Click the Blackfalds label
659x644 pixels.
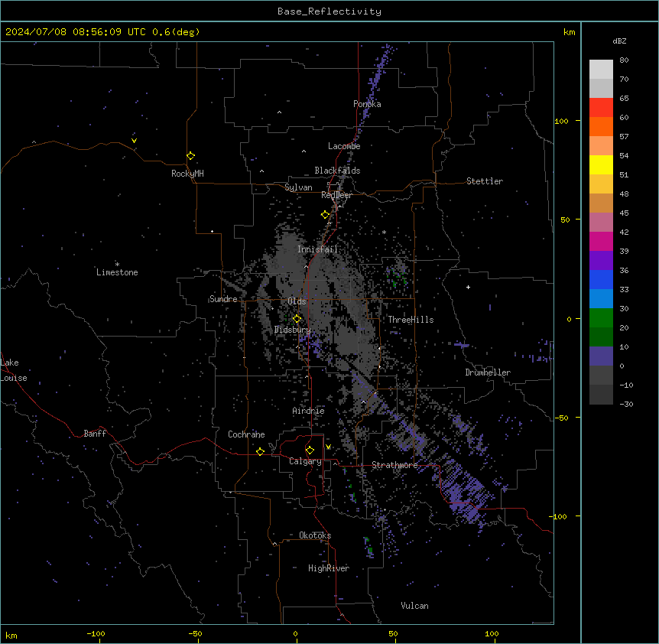tap(337, 171)
